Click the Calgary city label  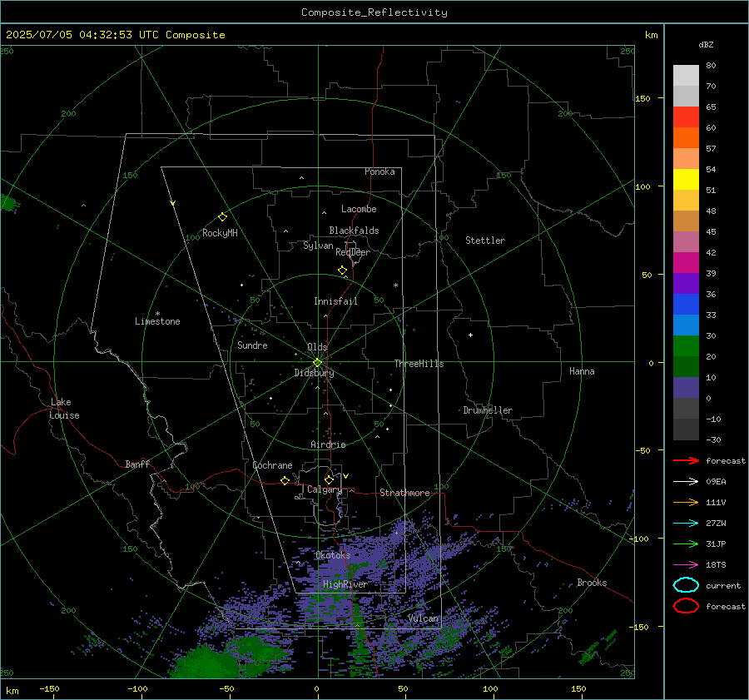[x=325, y=489]
